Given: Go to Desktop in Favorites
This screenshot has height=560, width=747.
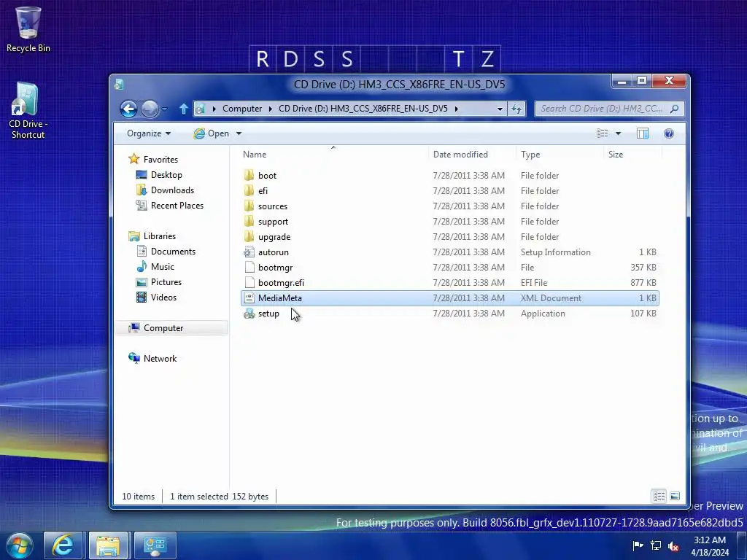Looking at the screenshot, I should pyautogui.click(x=166, y=175).
